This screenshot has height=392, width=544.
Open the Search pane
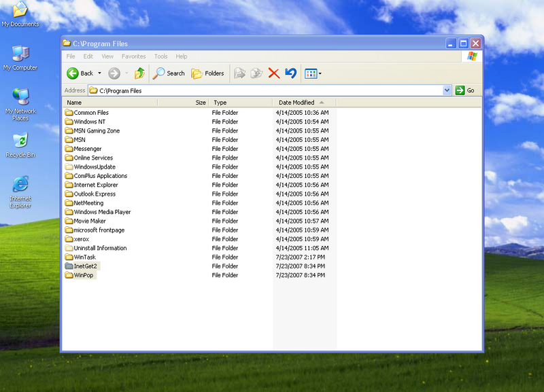pos(169,73)
